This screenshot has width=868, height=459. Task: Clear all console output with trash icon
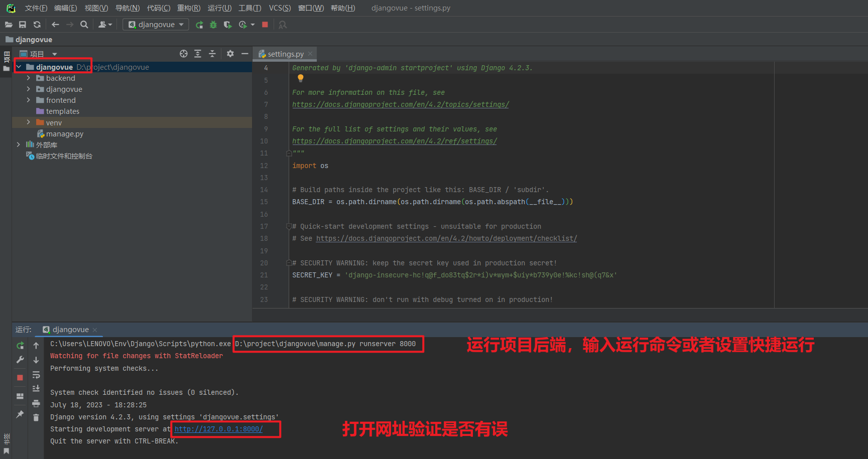coord(36,417)
